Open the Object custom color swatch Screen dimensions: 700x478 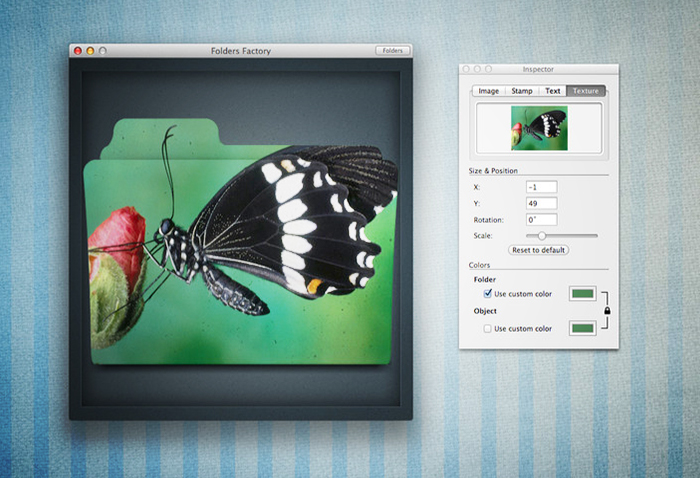click(x=583, y=328)
